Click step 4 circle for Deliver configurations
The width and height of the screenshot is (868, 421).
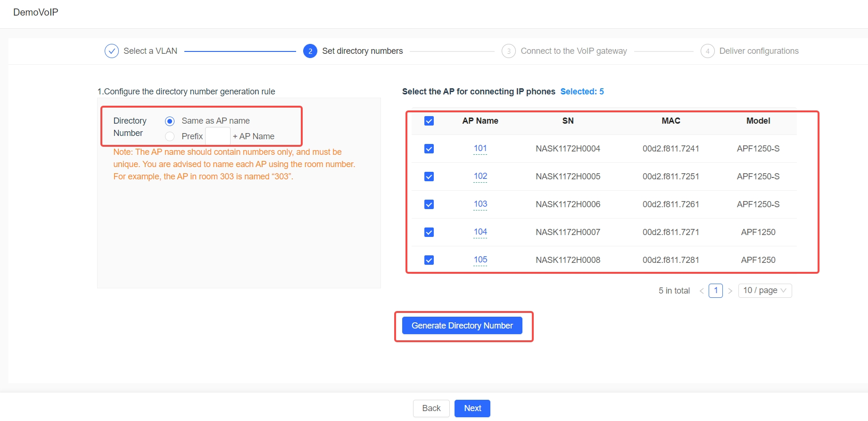pyautogui.click(x=707, y=51)
